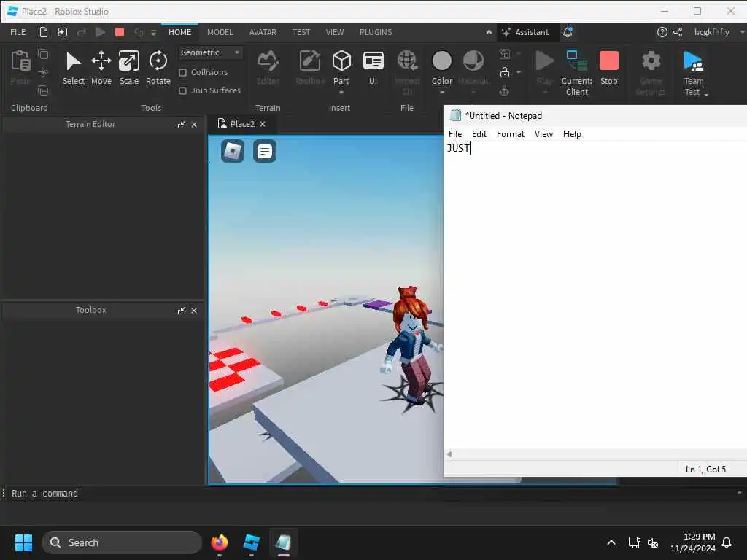The image size is (747, 560).
Task: Open Notepad's Help menu
Action: click(x=572, y=134)
